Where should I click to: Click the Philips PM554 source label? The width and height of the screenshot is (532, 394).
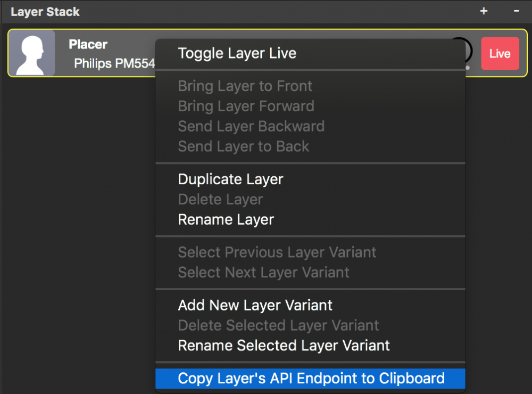[x=114, y=63]
